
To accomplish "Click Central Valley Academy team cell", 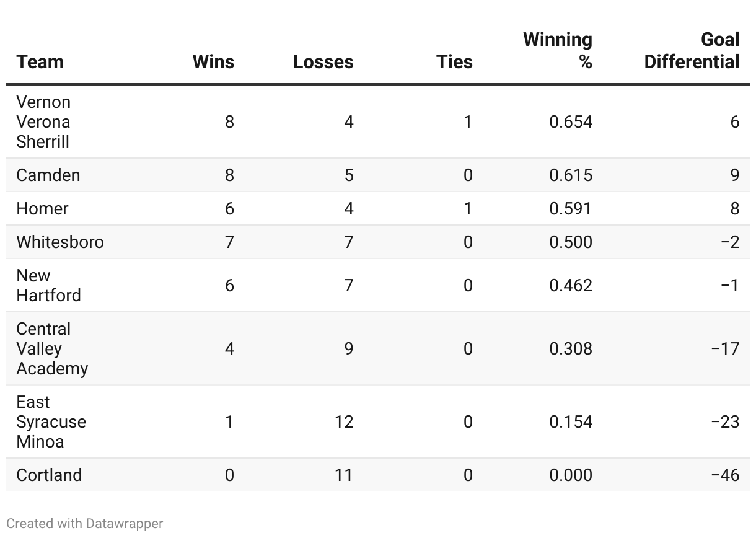I will pyautogui.click(x=52, y=349).
